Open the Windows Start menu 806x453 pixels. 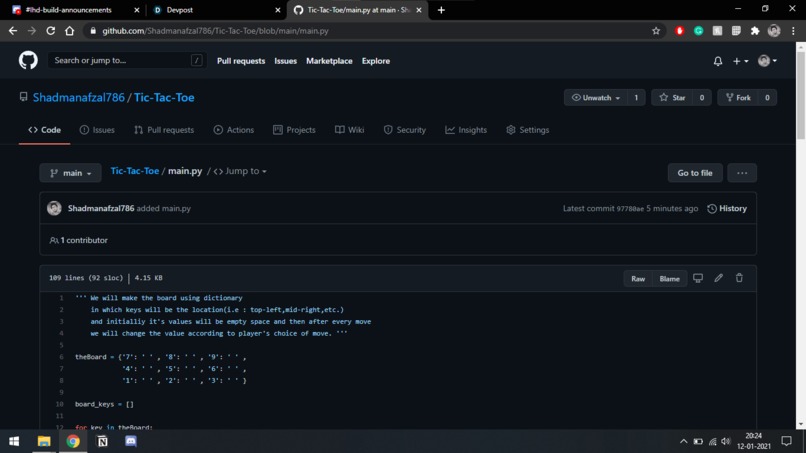click(x=14, y=441)
